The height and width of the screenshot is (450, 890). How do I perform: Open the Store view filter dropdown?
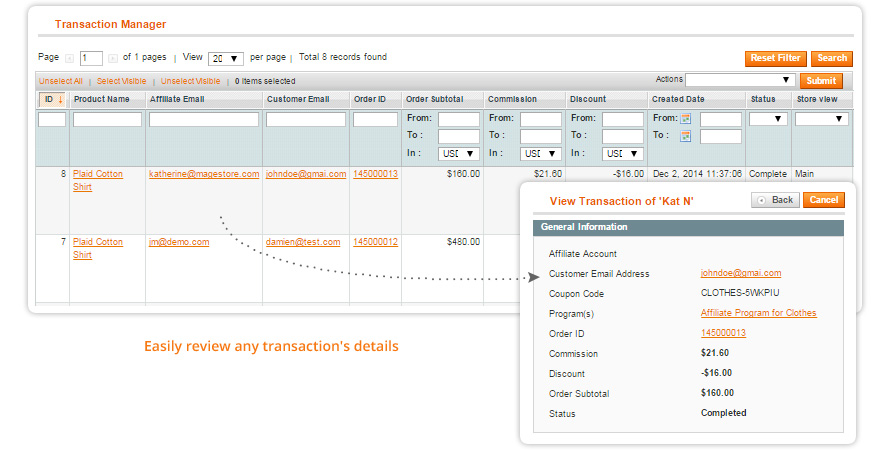(821, 119)
